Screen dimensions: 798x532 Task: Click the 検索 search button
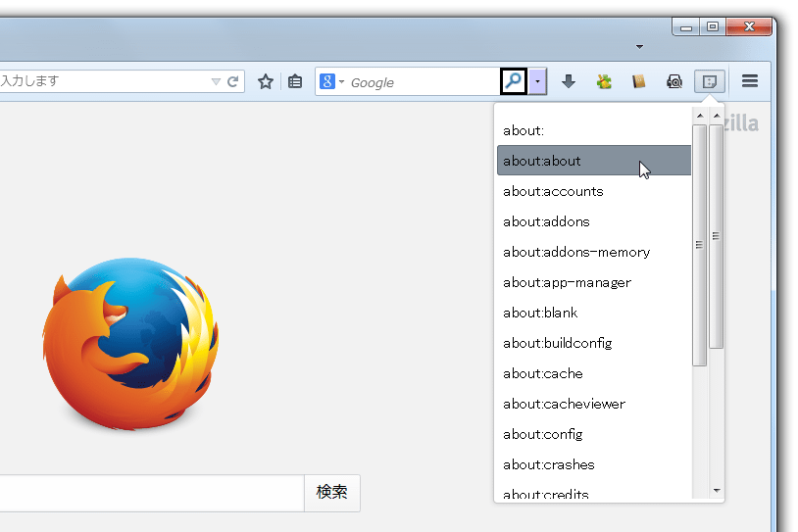(331, 493)
